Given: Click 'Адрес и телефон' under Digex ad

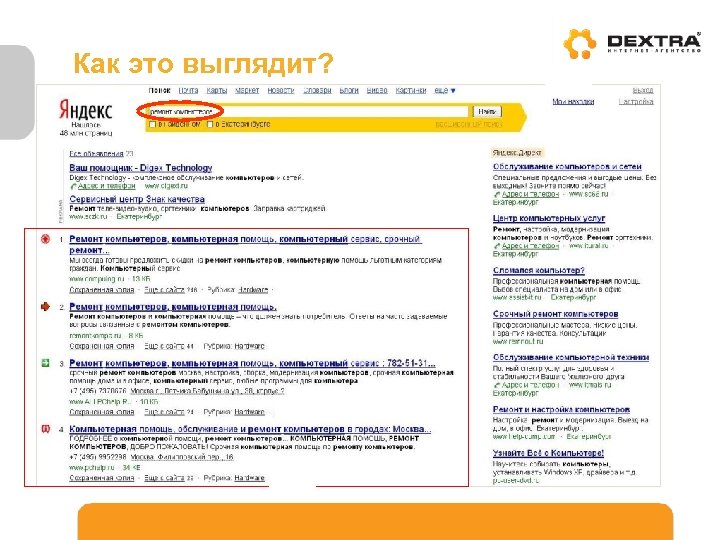Looking at the screenshot, I should [107, 186].
